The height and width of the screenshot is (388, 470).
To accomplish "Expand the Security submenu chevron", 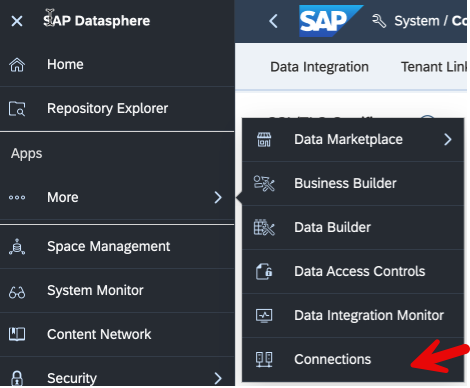I will (218, 378).
